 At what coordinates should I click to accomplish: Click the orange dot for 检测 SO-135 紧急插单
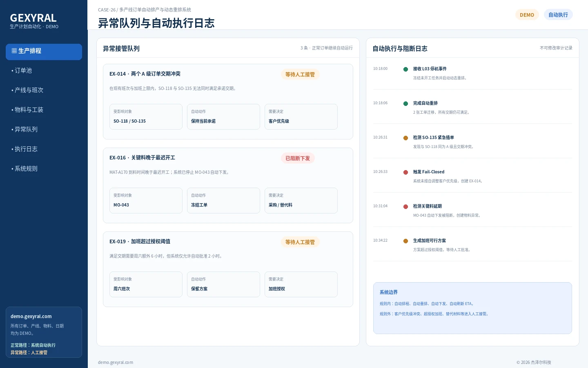pos(405,138)
